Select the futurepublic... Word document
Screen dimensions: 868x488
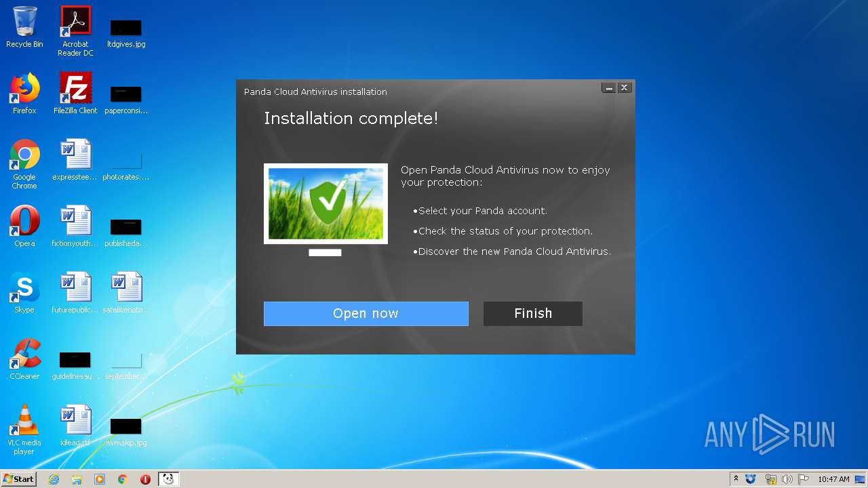pyautogui.click(x=75, y=293)
